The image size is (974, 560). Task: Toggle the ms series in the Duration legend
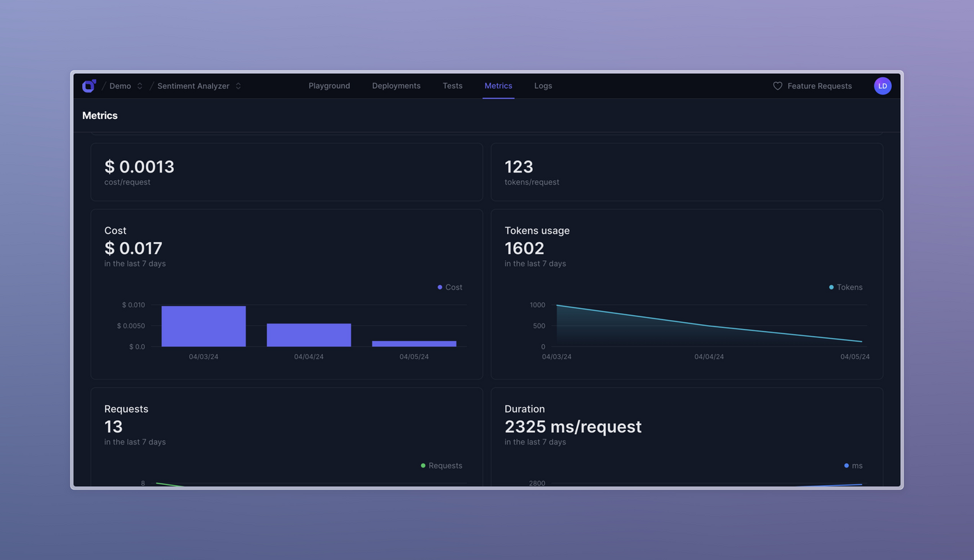point(854,465)
